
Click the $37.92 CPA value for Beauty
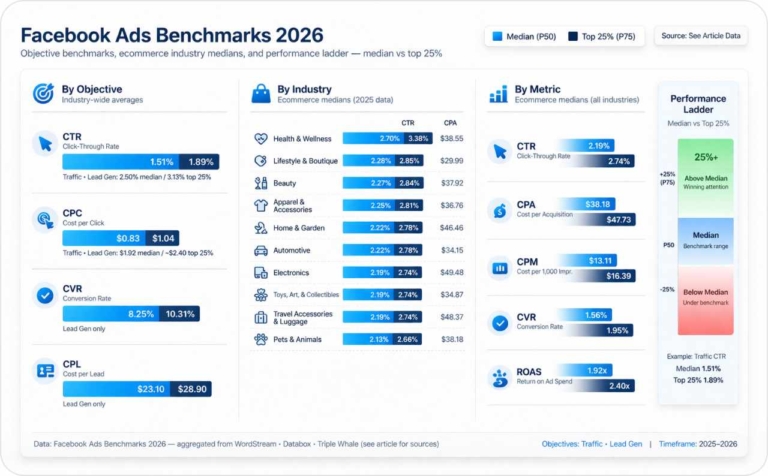[x=452, y=183]
